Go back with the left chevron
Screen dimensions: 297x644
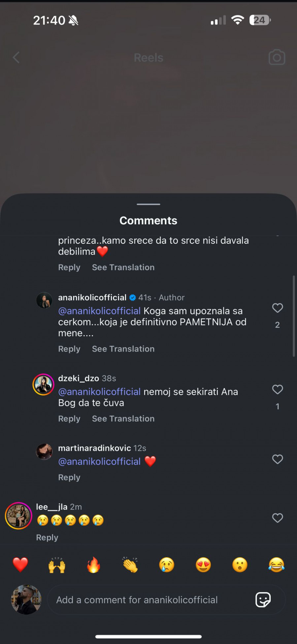coord(16,57)
